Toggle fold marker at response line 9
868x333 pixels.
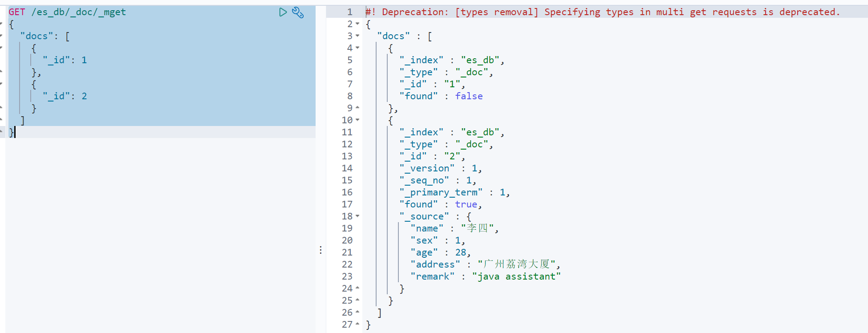click(357, 108)
